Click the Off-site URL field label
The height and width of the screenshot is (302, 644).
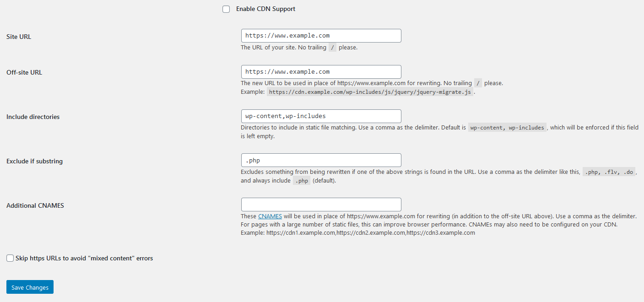coord(24,72)
